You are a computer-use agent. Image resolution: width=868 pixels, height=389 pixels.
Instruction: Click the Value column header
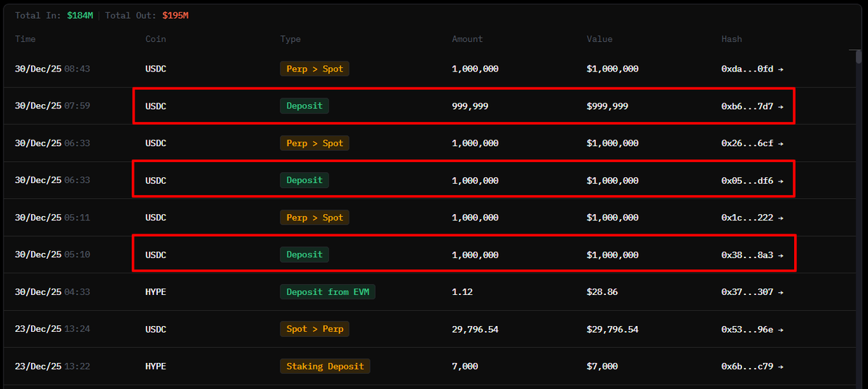(599, 39)
